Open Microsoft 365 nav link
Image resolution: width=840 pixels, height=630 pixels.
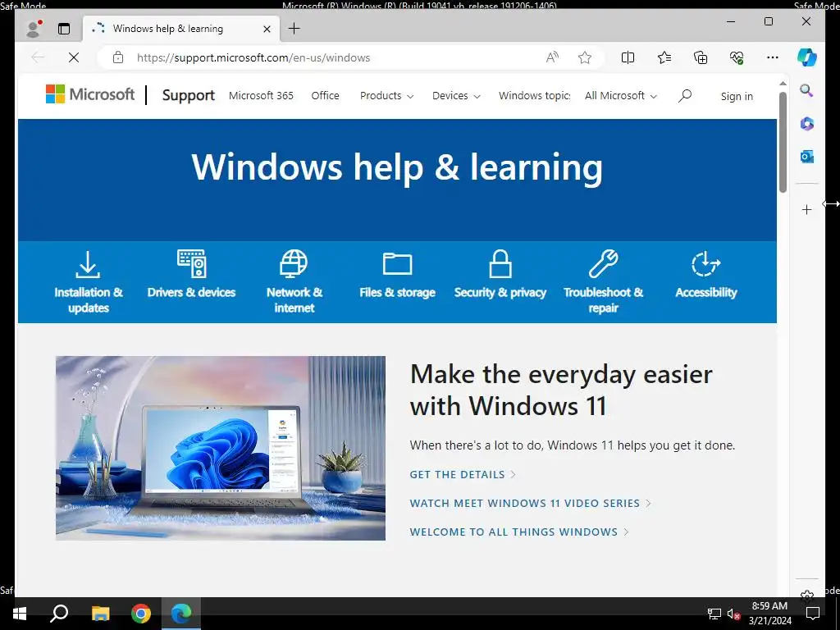(261, 95)
